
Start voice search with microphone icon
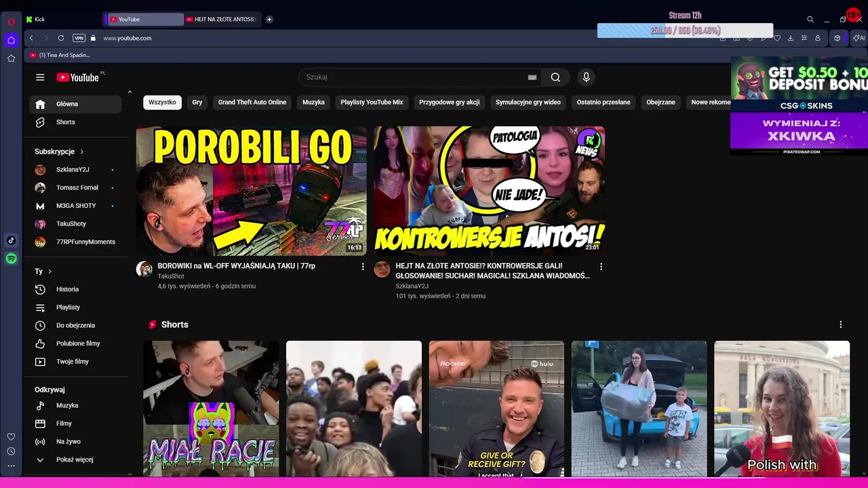coord(587,77)
